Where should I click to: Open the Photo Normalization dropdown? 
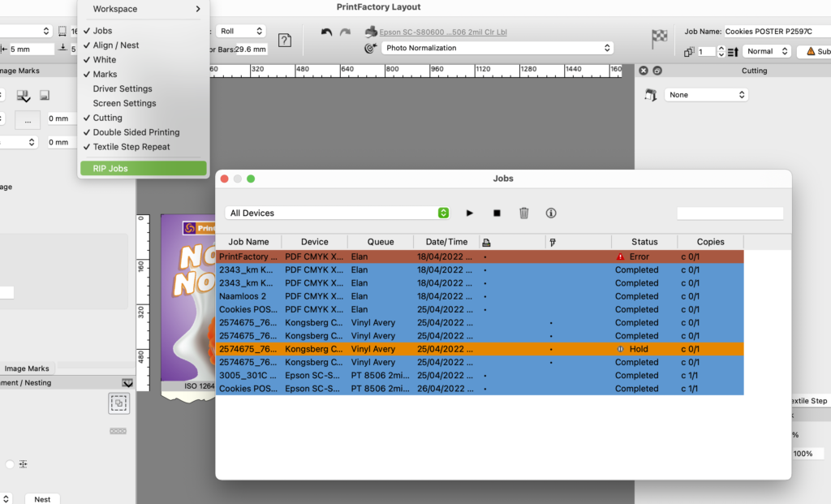pyautogui.click(x=497, y=48)
